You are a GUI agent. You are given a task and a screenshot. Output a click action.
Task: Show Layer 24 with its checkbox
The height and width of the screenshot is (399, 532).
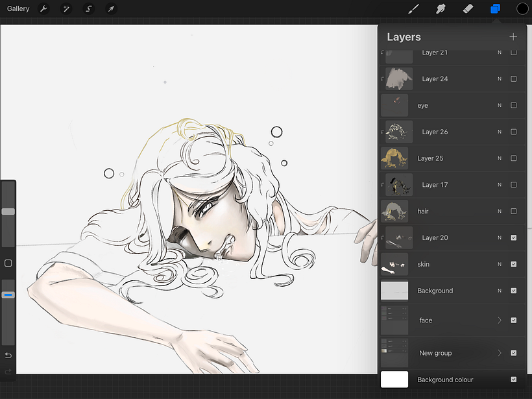(514, 79)
